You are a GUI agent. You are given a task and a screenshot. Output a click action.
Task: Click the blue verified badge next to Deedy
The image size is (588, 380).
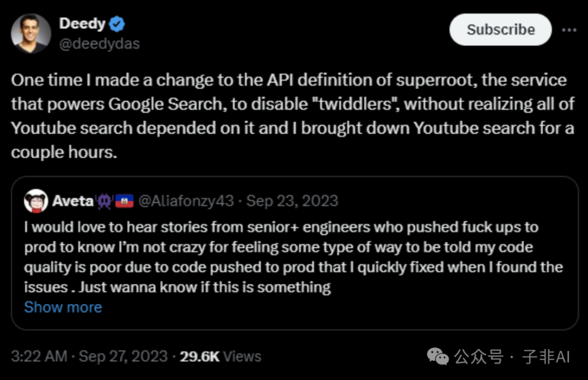[x=117, y=24]
